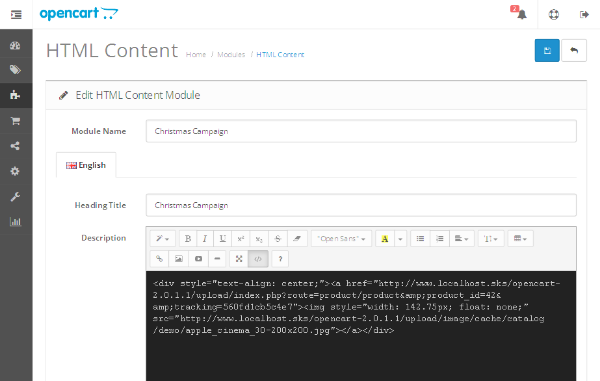The height and width of the screenshot is (381, 600).
Task: Insert a link via chain icon
Action: [x=160, y=259]
